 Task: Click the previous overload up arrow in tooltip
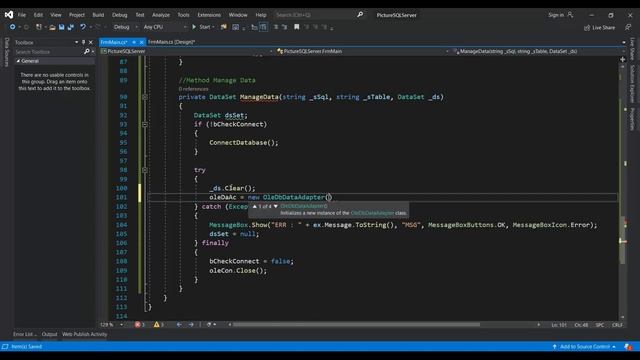click(255, 207)
